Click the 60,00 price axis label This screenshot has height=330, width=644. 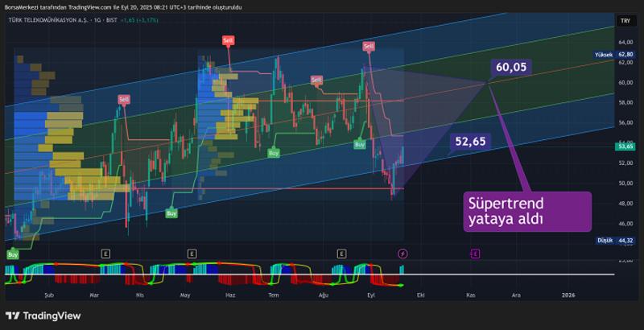click(x=625, y=82)
